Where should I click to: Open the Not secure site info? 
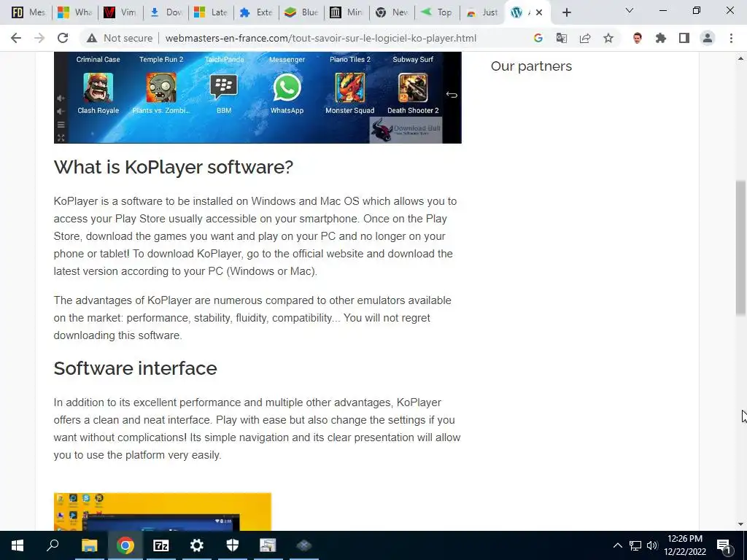click(120, 38)
